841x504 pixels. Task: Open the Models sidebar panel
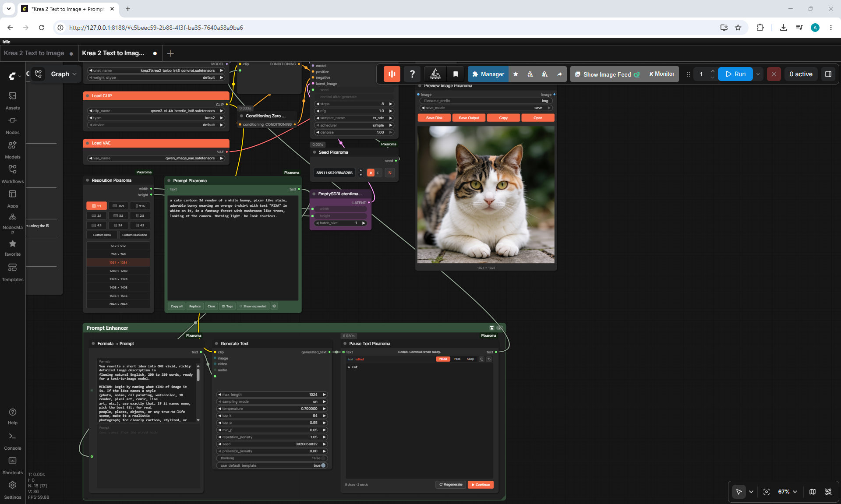(x=13, y=150)
